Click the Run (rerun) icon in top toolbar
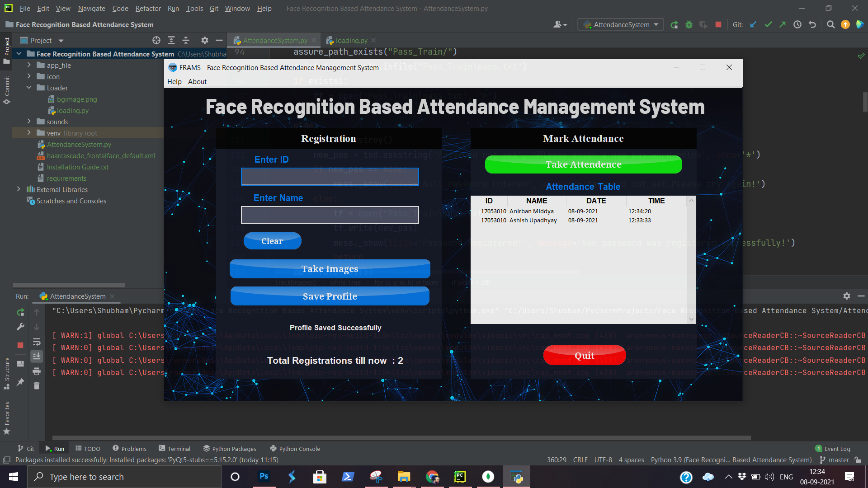 tap(674, 25)
